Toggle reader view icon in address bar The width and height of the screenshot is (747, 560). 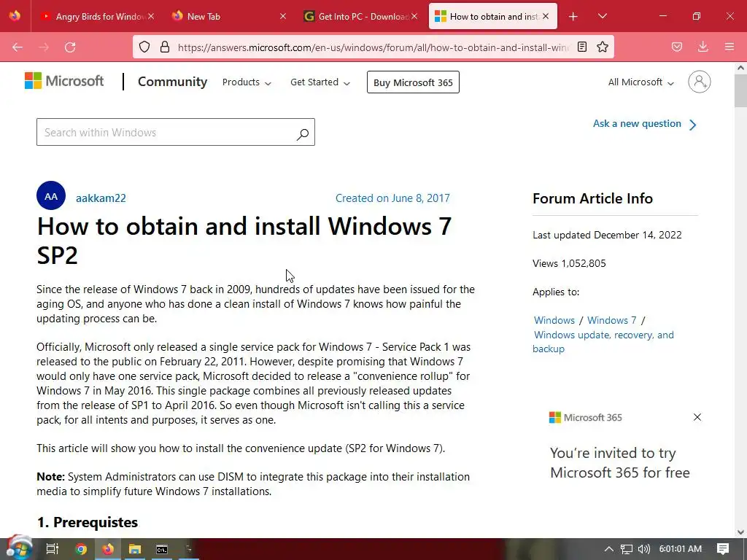coord(581,47)
